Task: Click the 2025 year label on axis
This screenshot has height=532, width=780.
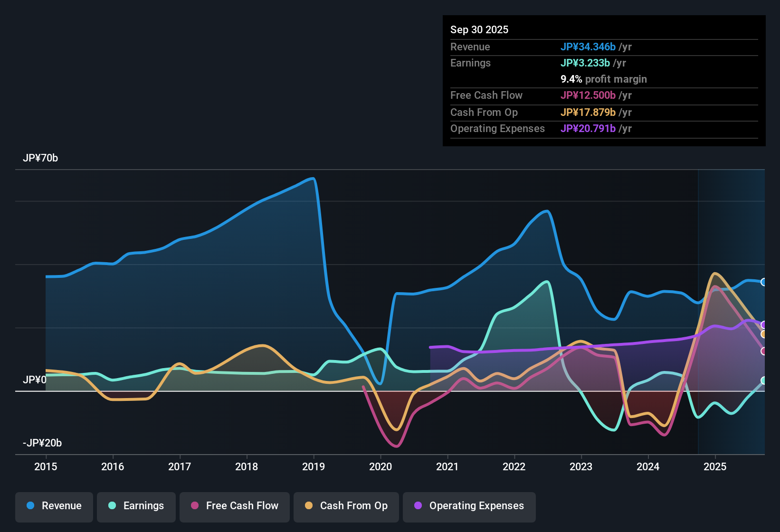Action: [x=716, y=467]
